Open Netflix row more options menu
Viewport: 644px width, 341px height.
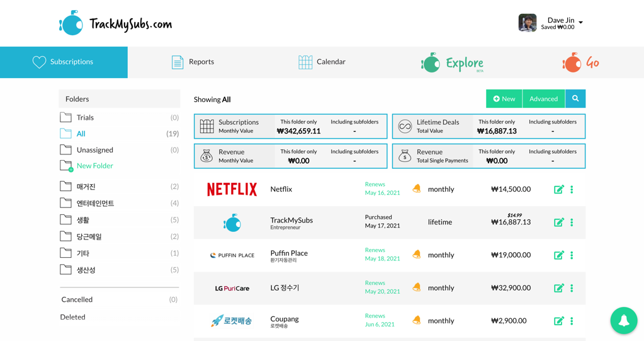(572, 189)
